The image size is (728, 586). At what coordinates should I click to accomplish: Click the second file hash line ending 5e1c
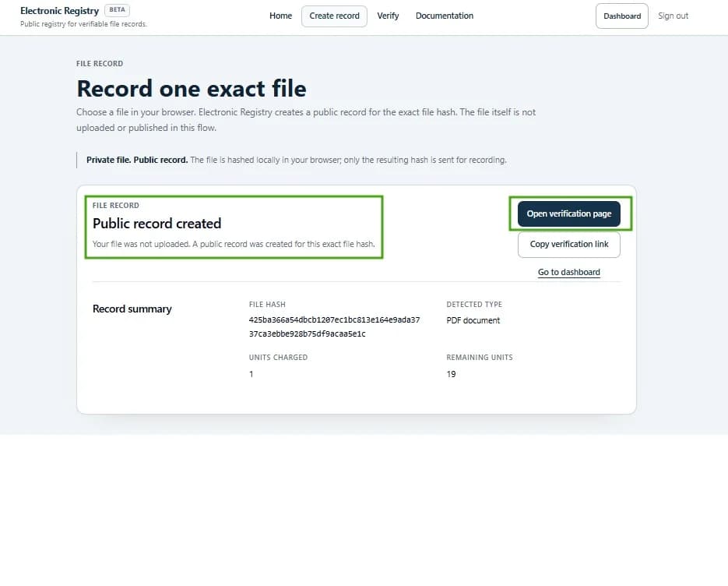(308, 334)
